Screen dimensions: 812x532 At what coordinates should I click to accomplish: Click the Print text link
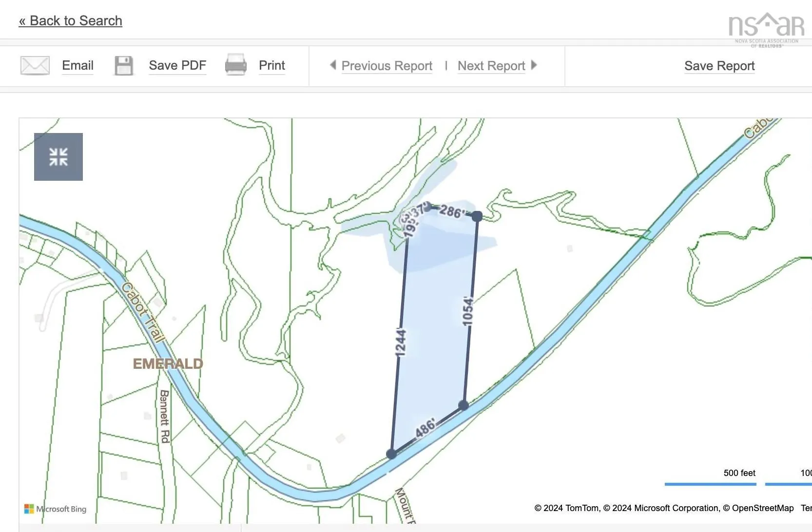click(271, 65)
